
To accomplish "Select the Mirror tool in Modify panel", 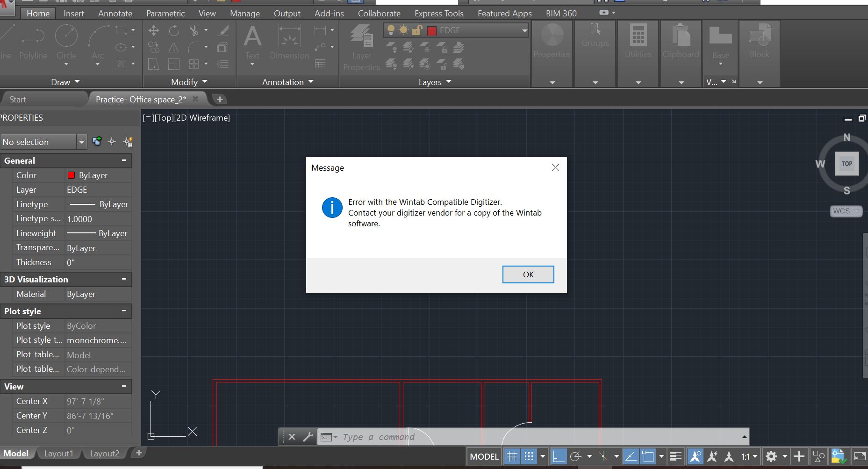I will point(173,47).
